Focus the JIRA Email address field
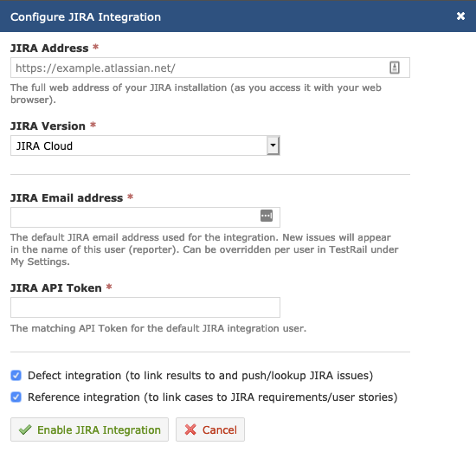This screenshot has height=452, width=476. (145, 217)
